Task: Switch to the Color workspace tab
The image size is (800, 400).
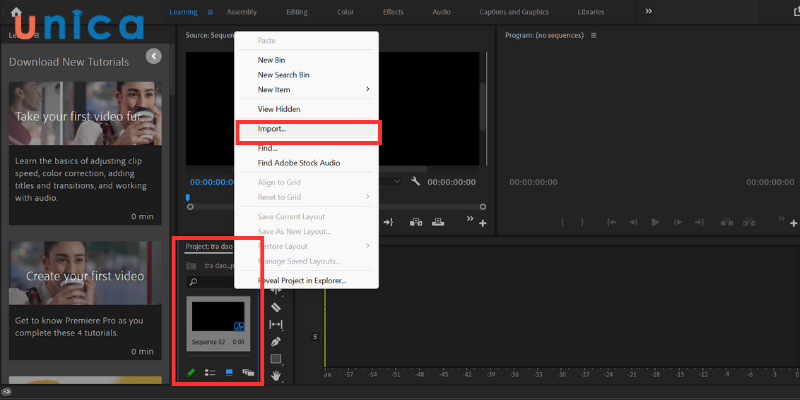Action: click(x=343, y=12)
